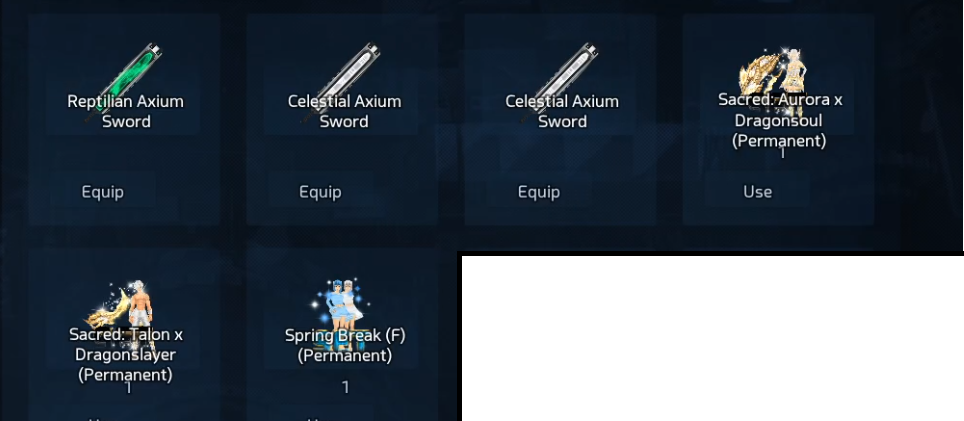The height and width of the screenshot is (421, 964).
Task: Equip the Reptilian Axium Sword
Action: tap(103, 192)
